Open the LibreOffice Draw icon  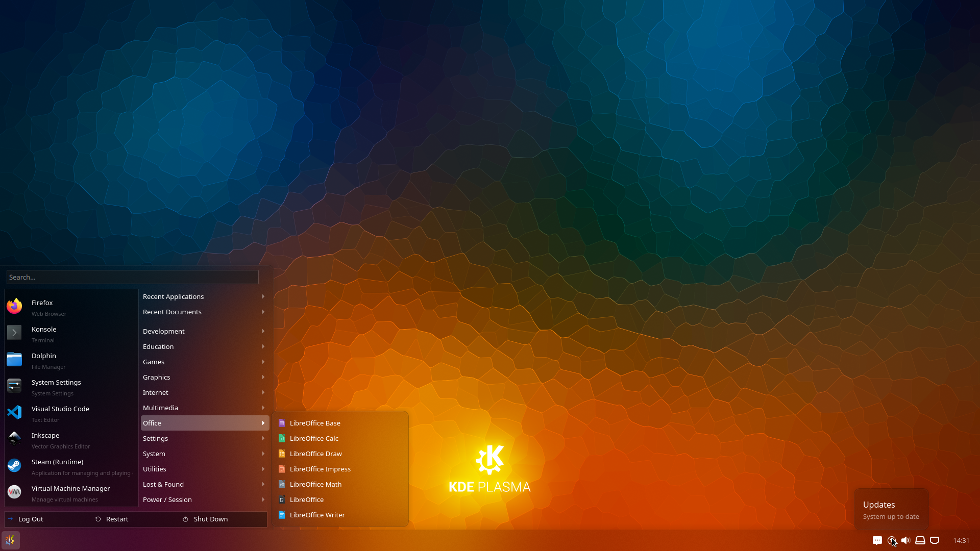pos(281,454)
